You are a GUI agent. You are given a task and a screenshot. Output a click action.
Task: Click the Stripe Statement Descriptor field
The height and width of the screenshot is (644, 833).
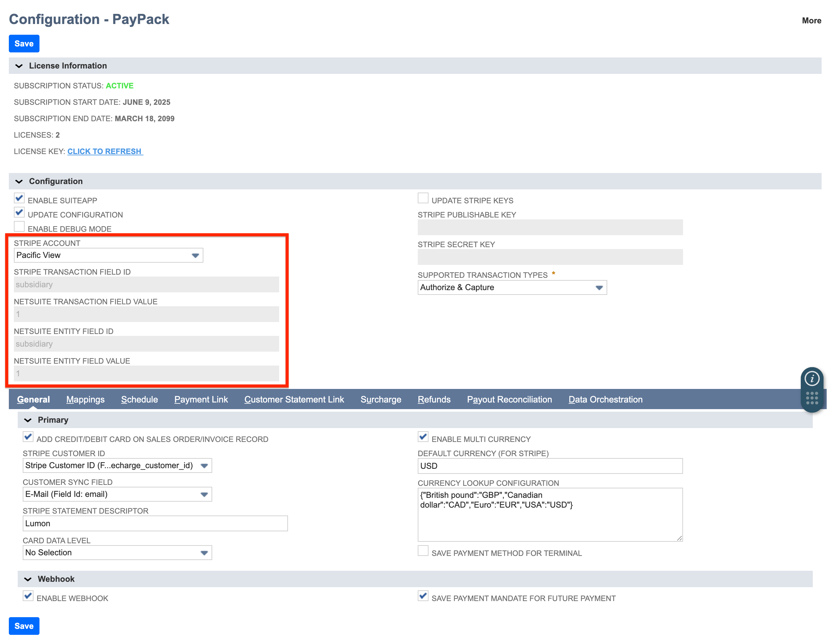pyautogui.click(x=155, y=523)
